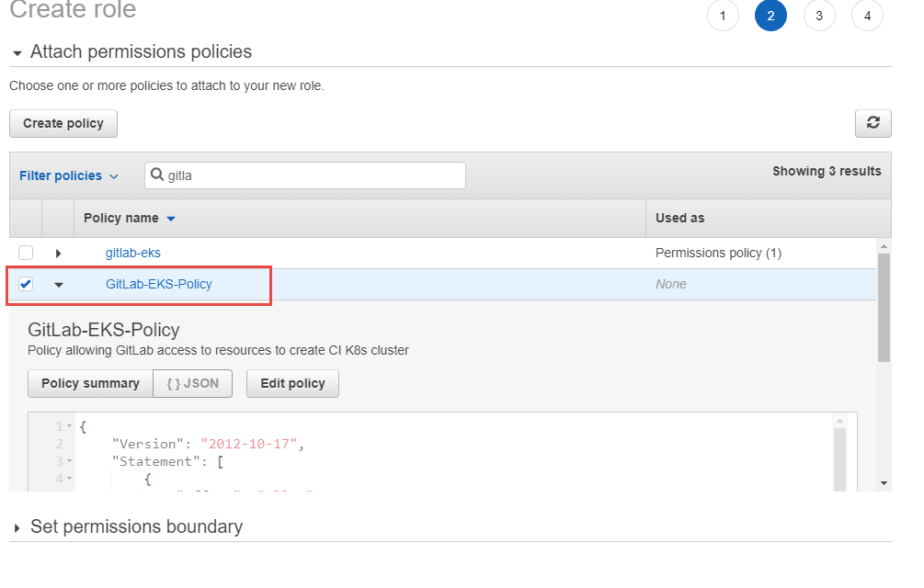This screenshot has width=924, height=588.
Task: Click the Create policy button
Action: tap(63, 123)
